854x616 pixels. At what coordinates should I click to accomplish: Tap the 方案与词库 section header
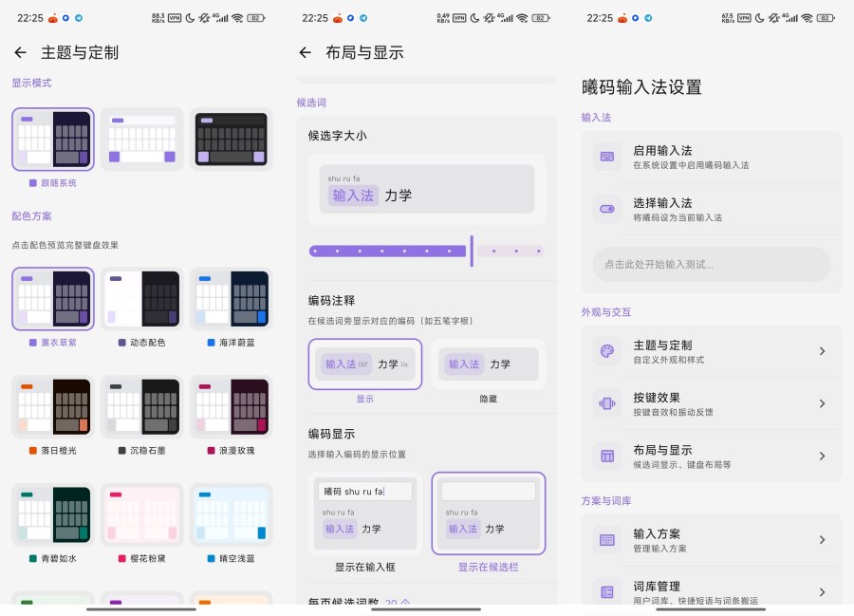click(x=606, y=500)
